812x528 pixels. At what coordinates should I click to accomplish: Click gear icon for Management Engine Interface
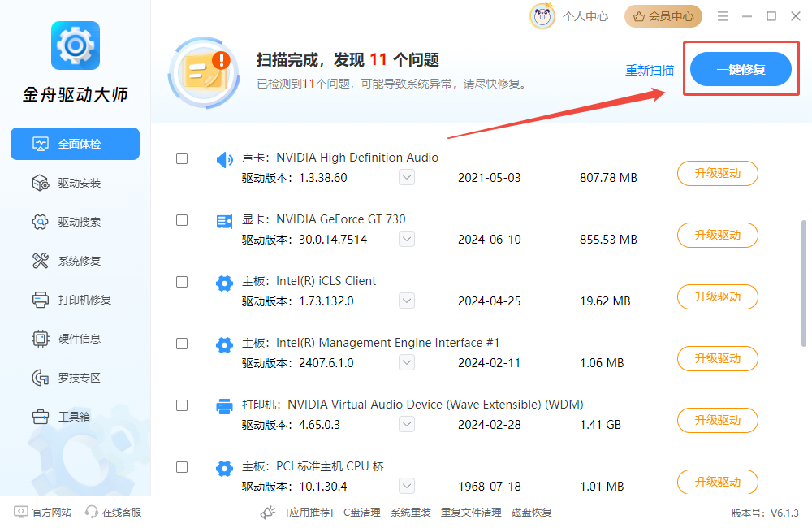tap(224, 345)
